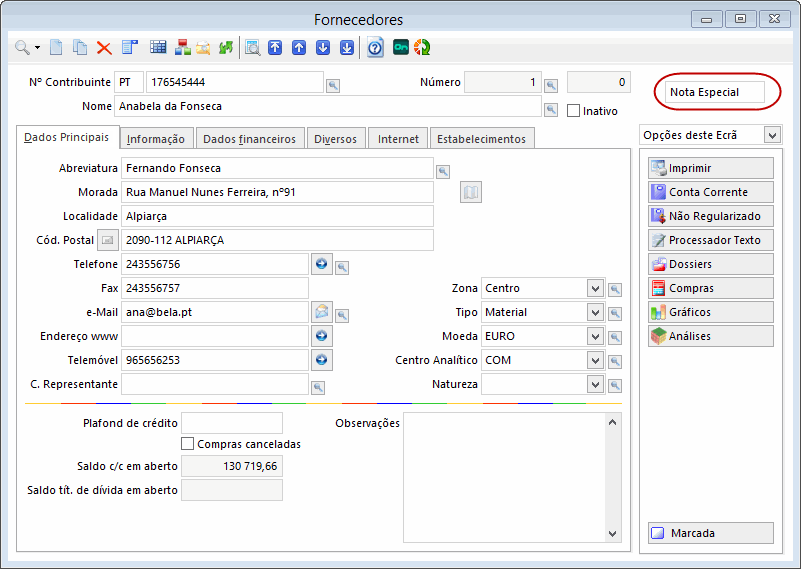
Task: Go to last record with bar-down arrow
Action: 347,48
